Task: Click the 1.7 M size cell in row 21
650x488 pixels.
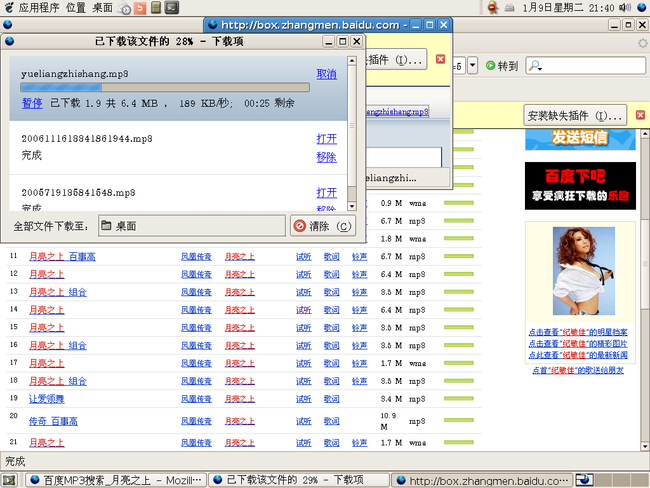Action: click(391, 443)
